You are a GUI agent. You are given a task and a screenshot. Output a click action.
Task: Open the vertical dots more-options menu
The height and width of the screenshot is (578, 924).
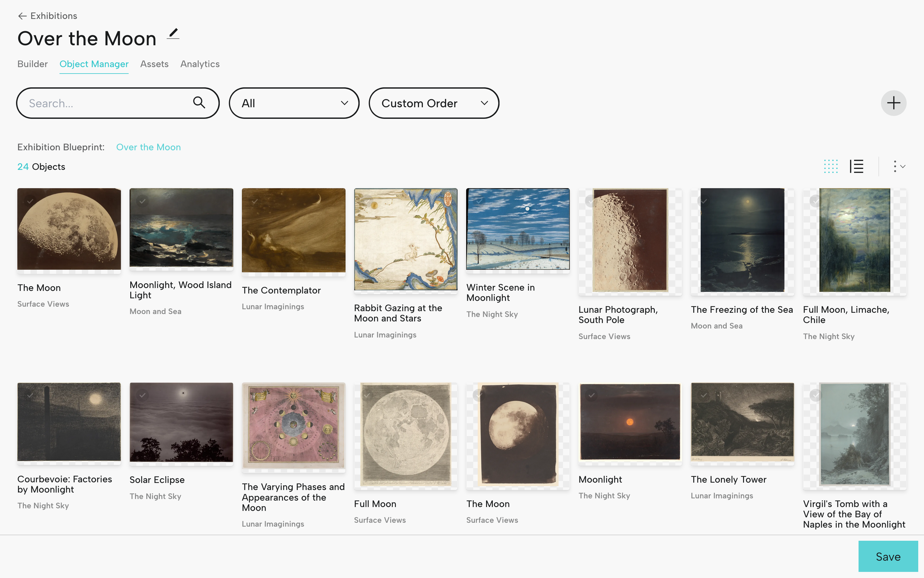(x=899, y=166)
